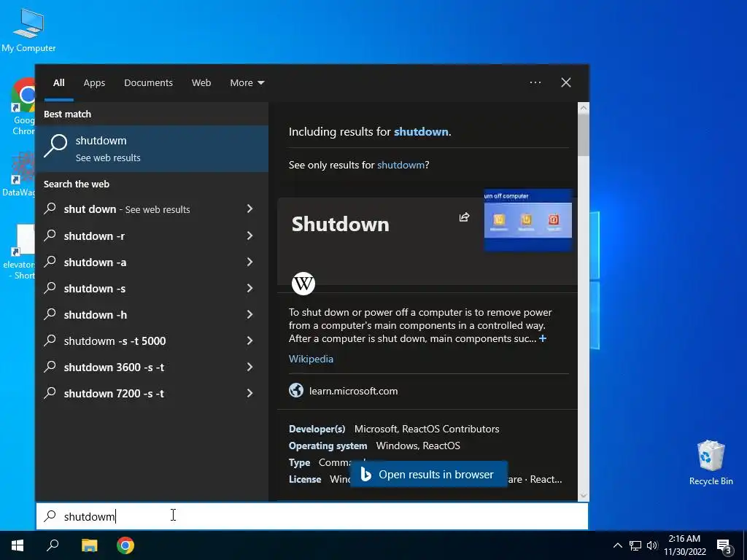Open DataWag desktop shortcut icon

pos(19,174)
